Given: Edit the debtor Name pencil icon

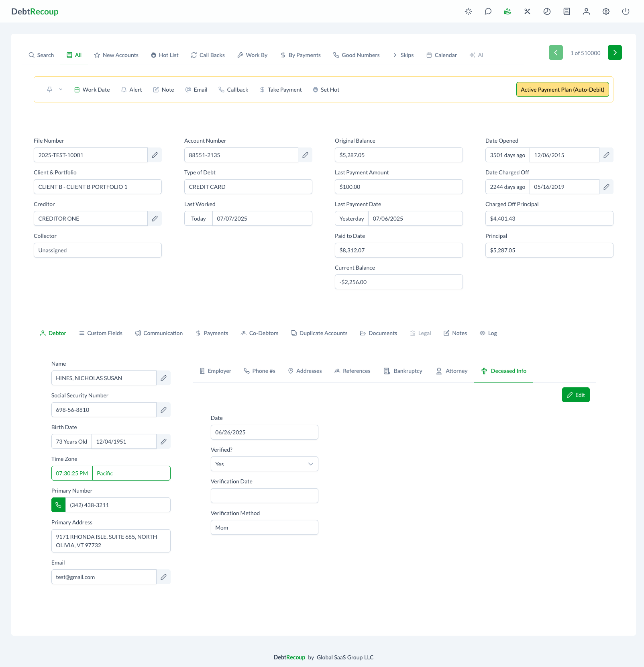Looking at the screenshot, I should [163, 378].
